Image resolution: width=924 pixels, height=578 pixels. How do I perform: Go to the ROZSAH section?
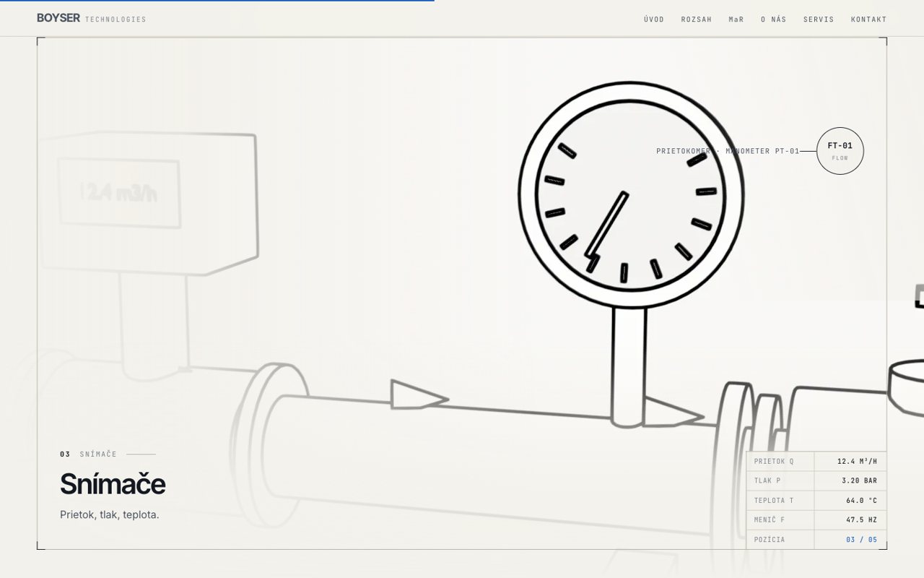[697, 20]
